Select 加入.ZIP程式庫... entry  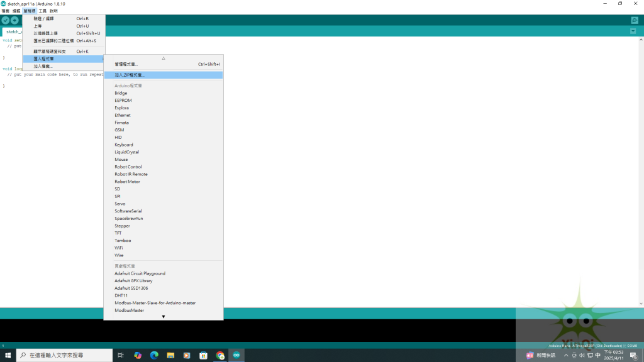(164, 75)
